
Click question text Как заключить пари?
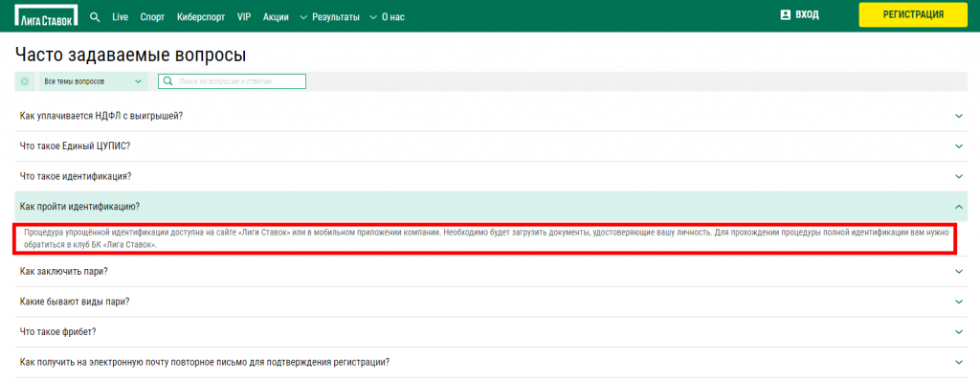64,271
